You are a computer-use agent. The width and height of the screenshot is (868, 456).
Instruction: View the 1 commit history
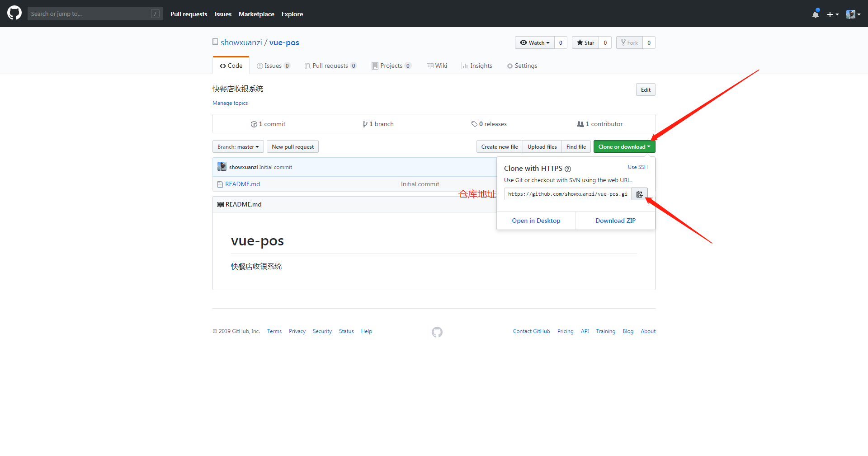tap(268, 124)
